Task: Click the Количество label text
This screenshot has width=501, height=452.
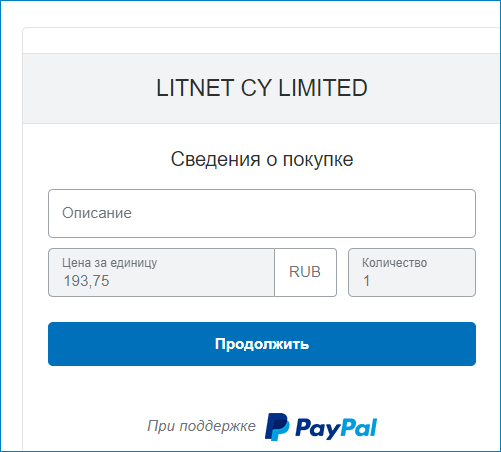Action: coord(394,263)
